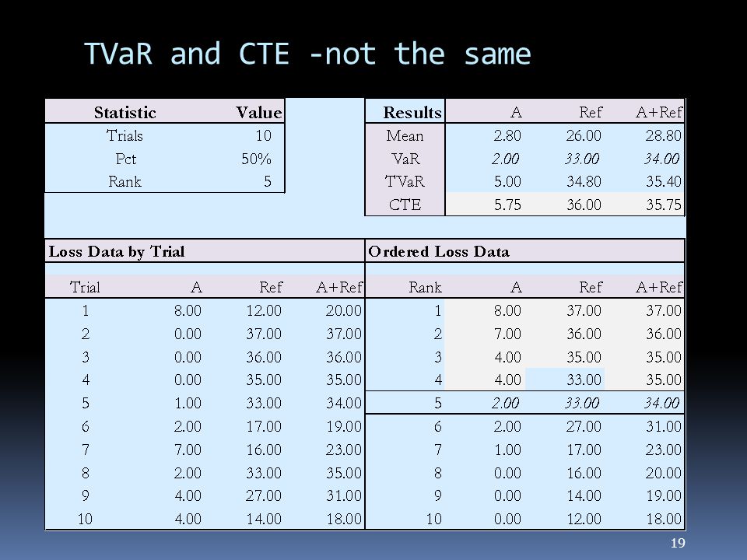Click TVaR value 34.80 for Ref

pos(584,181)
